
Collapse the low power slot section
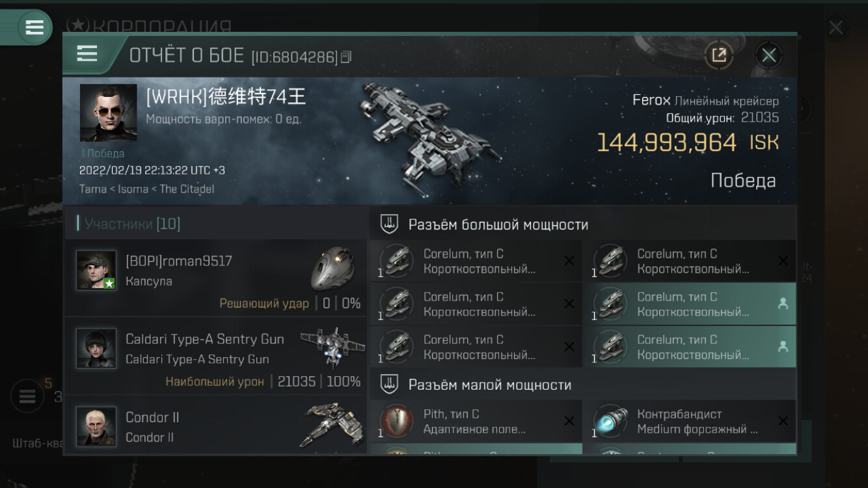pyautogui.click(x=583, y=385)
